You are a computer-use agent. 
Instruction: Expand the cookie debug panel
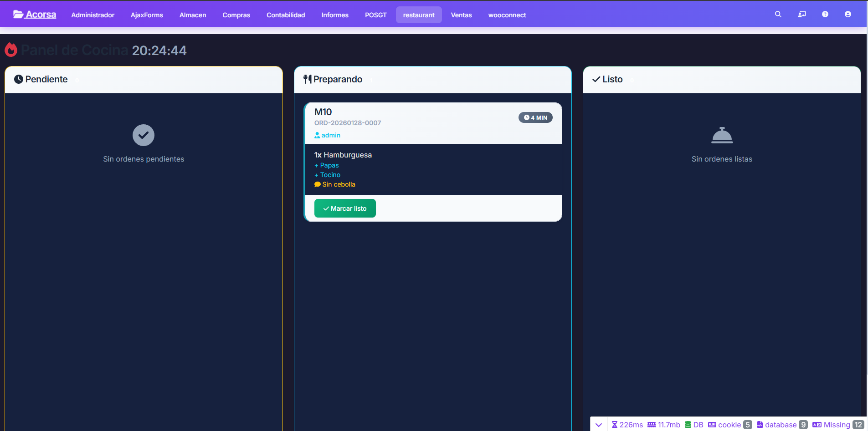(x=729, y=425)
